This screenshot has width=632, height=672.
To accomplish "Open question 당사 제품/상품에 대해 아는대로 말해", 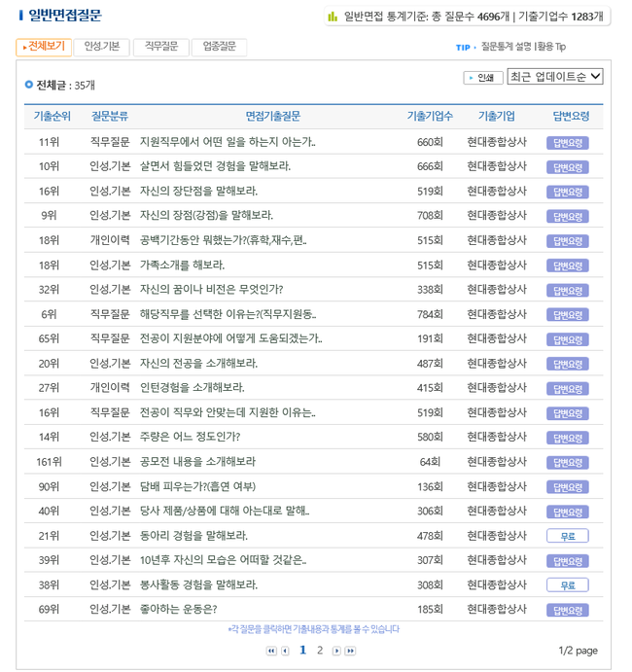I will (225, 511).
